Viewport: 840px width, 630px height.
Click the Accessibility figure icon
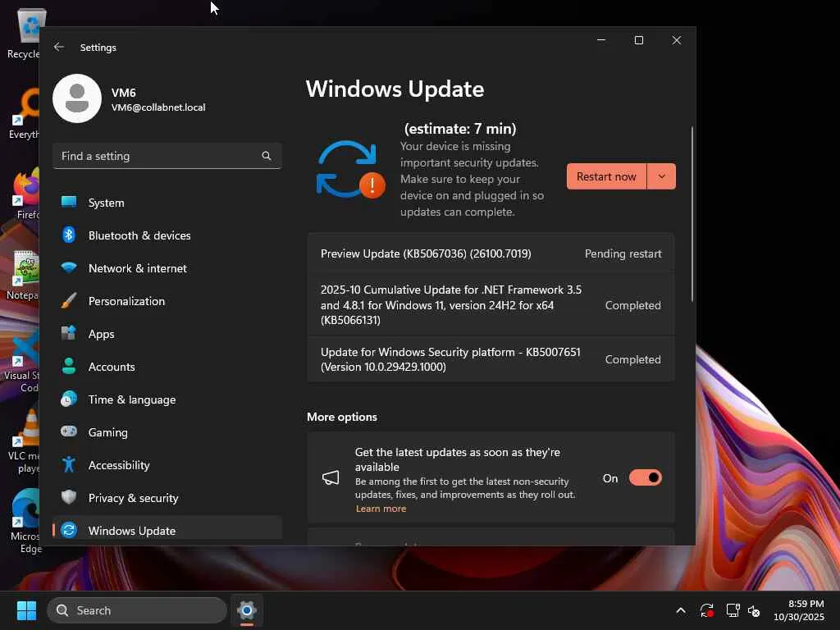point(69,464)
